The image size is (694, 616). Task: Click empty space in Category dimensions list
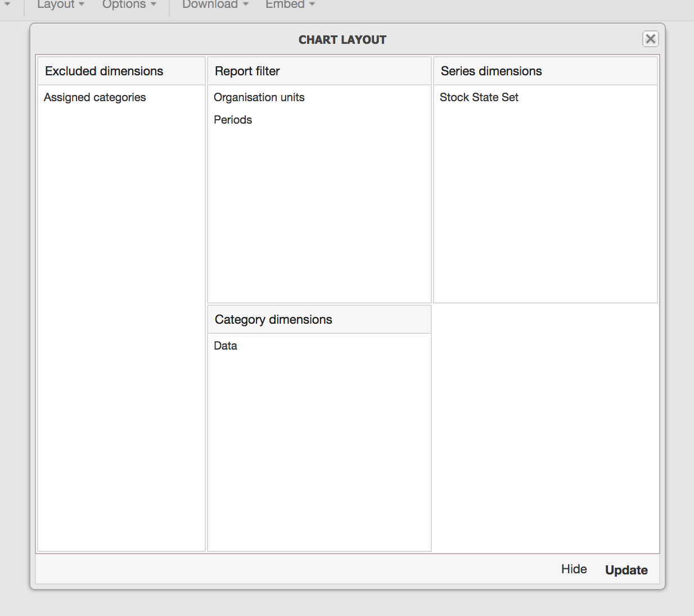319,450
